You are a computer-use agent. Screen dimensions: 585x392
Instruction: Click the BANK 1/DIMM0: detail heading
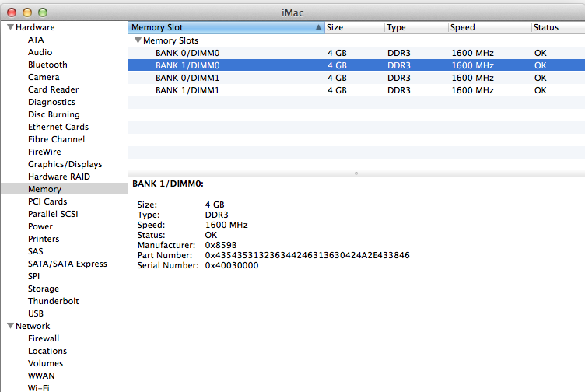[168, 184]
